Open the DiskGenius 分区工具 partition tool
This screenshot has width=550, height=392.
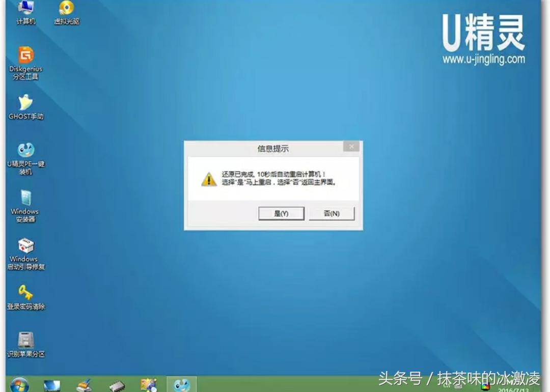click(x=25, y=56)
